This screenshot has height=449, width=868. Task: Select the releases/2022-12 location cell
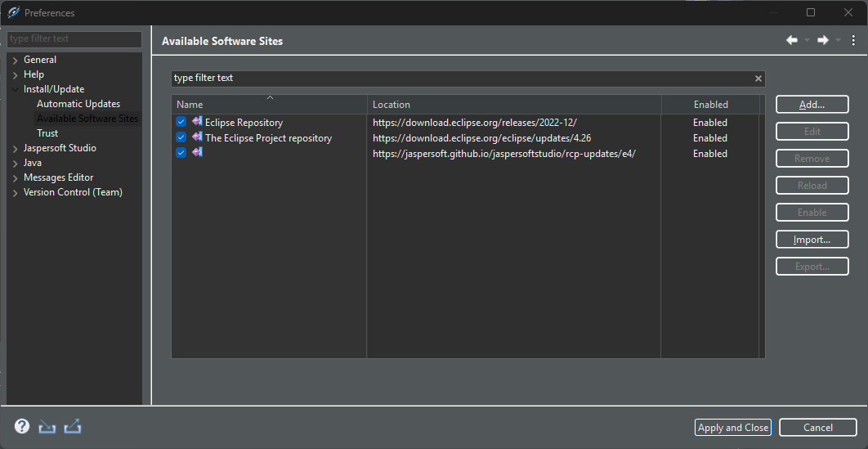point(474,123)
